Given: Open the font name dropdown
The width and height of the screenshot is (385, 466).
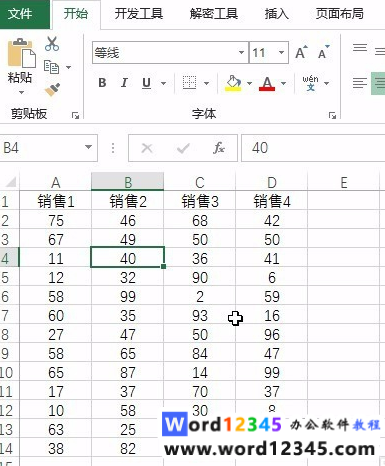Looking at the screenshot, I should (241, 52).
